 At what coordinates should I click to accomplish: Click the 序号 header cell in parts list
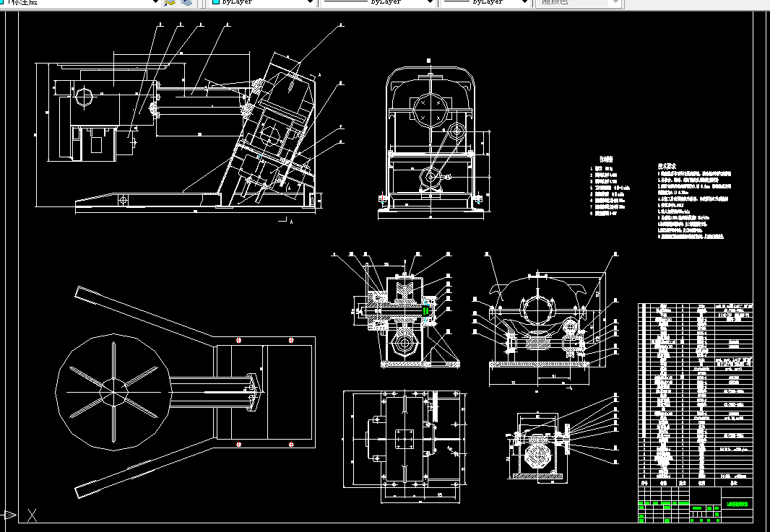[x=644, y=483]
